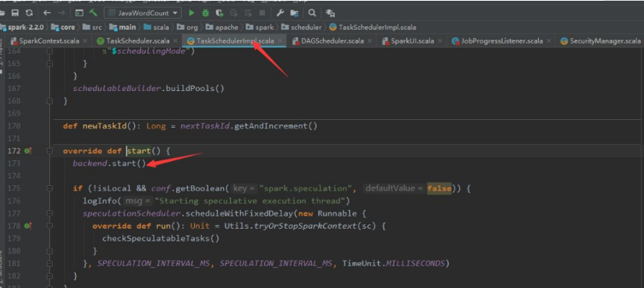The height and width of the screenshot is (288, 644).
Task: Click 'checkSpeculatableTasks()' call
Action: coord(161,238)
